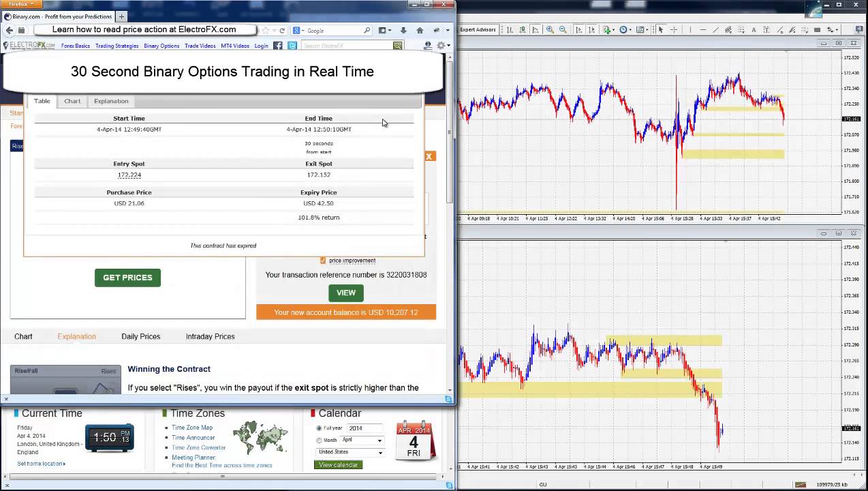This screenshot has width=868, height=491.
Task: Select the equidistant channel tool
Action: click(728, 30)
